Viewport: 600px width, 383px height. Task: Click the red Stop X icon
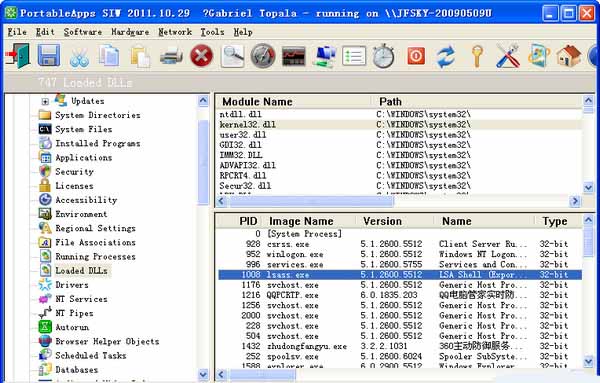[202, 56]
